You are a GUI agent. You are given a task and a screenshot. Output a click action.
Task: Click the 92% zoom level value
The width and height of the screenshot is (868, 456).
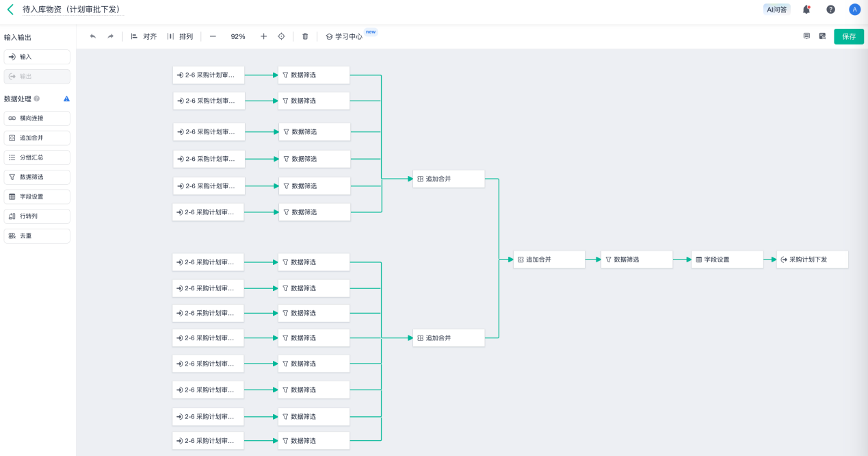(238, 36)
